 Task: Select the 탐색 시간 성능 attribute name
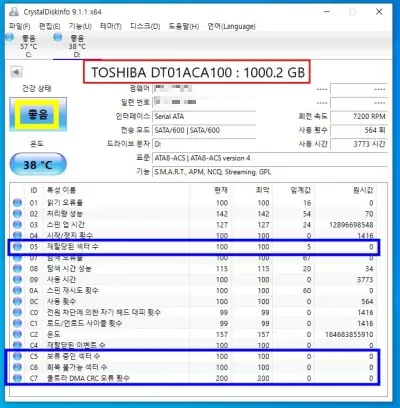[x=69, y=268]
